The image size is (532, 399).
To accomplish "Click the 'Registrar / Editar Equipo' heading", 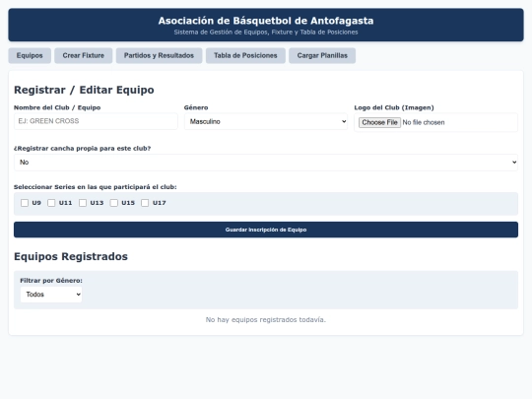I will pyautogui.click(x=84, y=90).
